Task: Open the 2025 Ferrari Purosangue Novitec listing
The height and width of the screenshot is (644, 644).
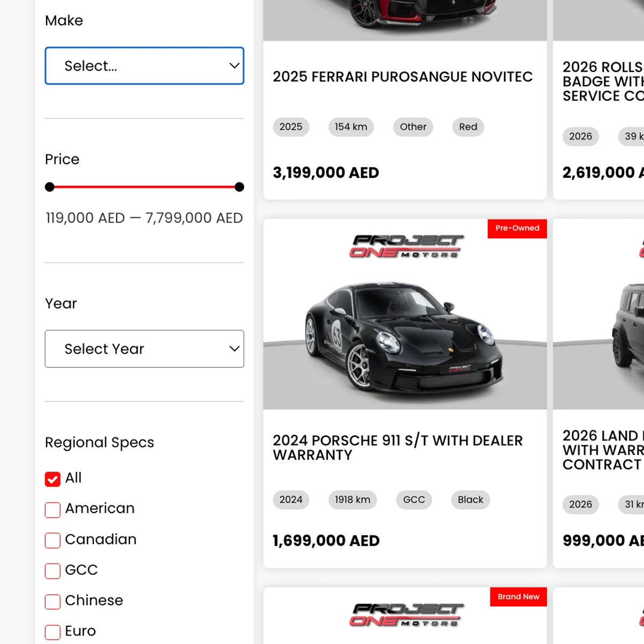Action: click(402, 77)
